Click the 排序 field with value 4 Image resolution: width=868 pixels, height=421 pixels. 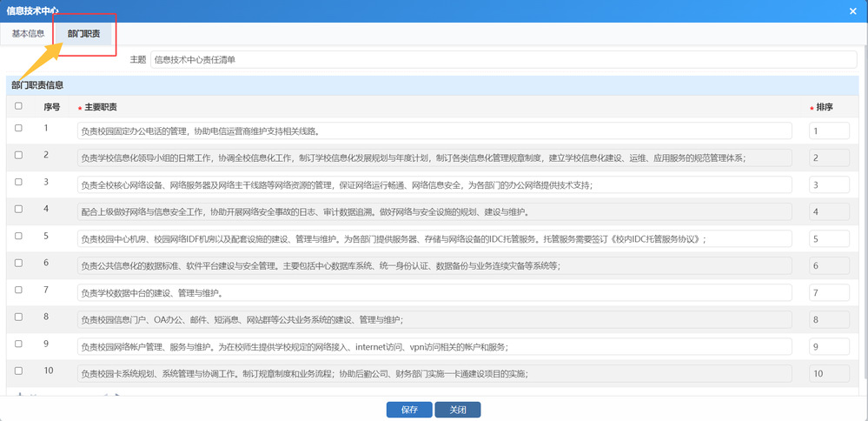[x=829, y=211]
